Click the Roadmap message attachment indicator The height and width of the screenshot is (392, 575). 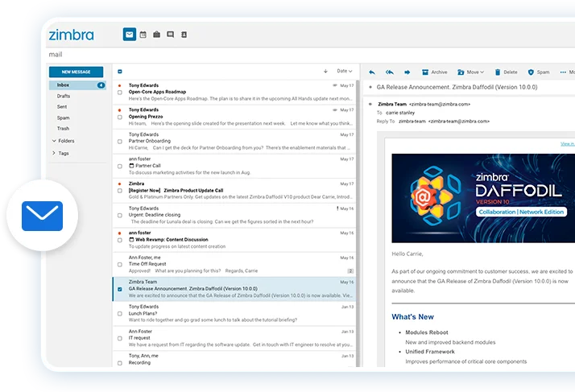(x=334, y=85)
